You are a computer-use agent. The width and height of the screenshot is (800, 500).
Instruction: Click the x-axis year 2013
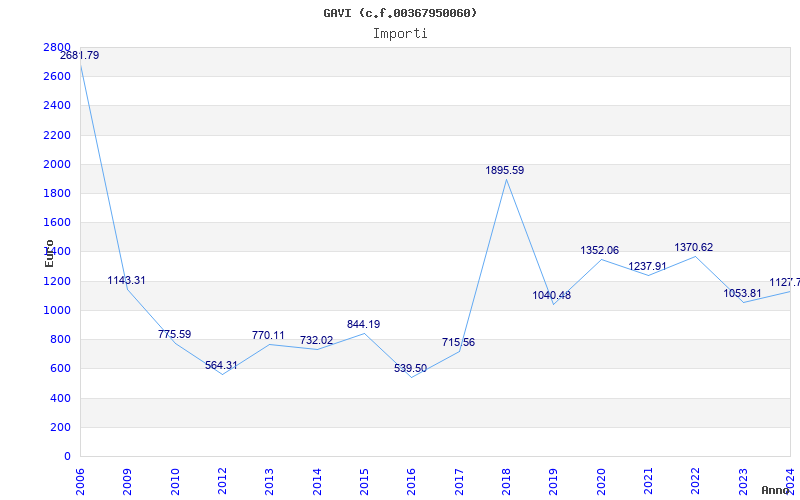pyautogui.click(x=269, y=482)
